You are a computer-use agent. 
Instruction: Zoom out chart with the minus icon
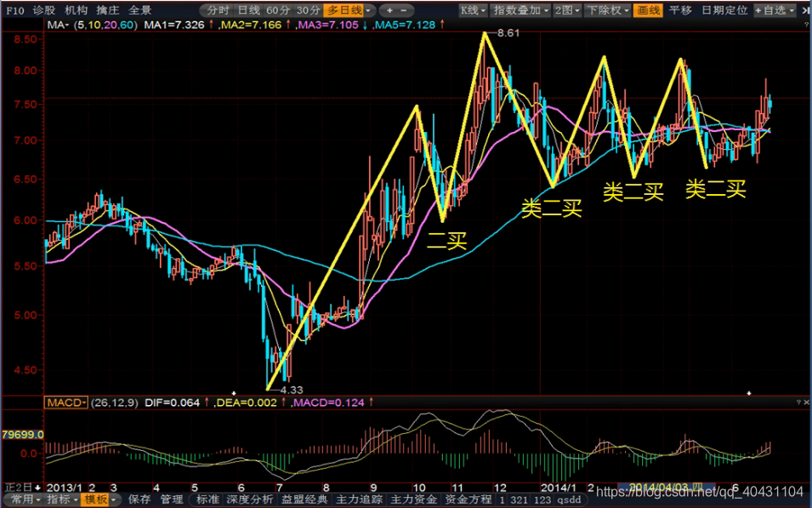[405, 10]
